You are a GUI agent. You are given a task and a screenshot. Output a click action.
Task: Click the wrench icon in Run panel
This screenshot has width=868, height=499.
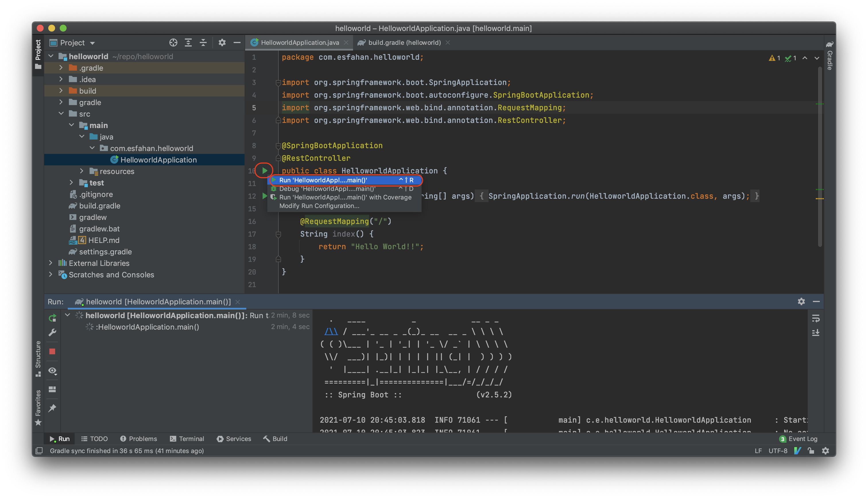click(52, 332)
